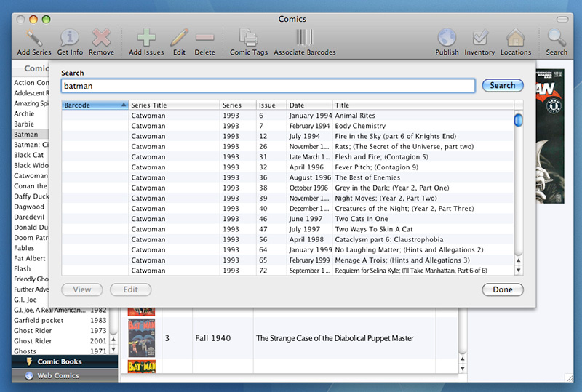Viewport: 582px width, 392px height.
Task: Switch to the Comic Books section
Action: coord(59,361)
